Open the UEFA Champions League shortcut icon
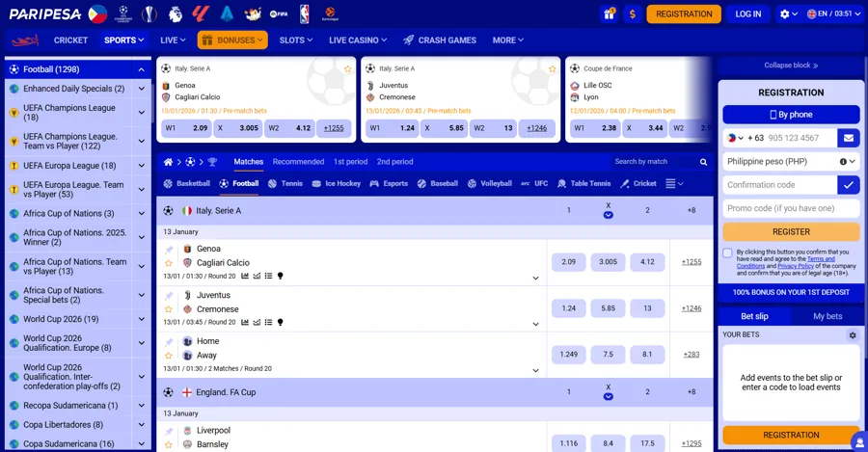The image size is (868, 452). 123,13
